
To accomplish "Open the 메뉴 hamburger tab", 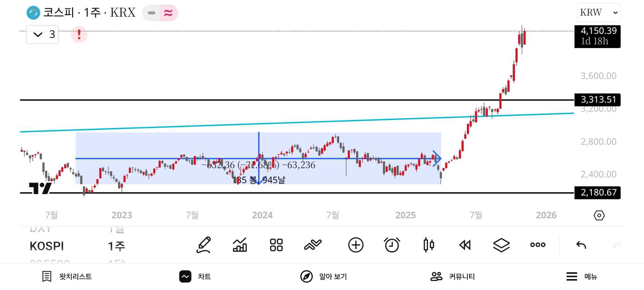I will pos(582,276).
